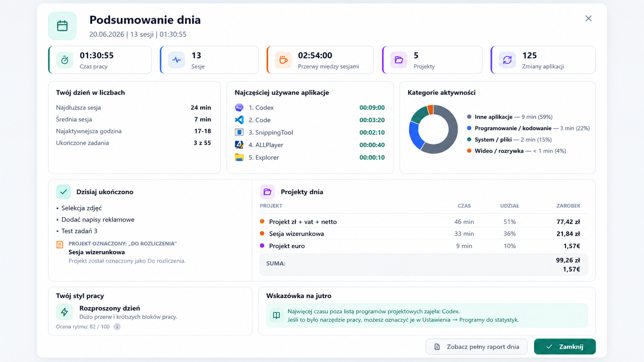Click the 77,42 zł earnings value
The image size is (644, 362).
point(568,222)
